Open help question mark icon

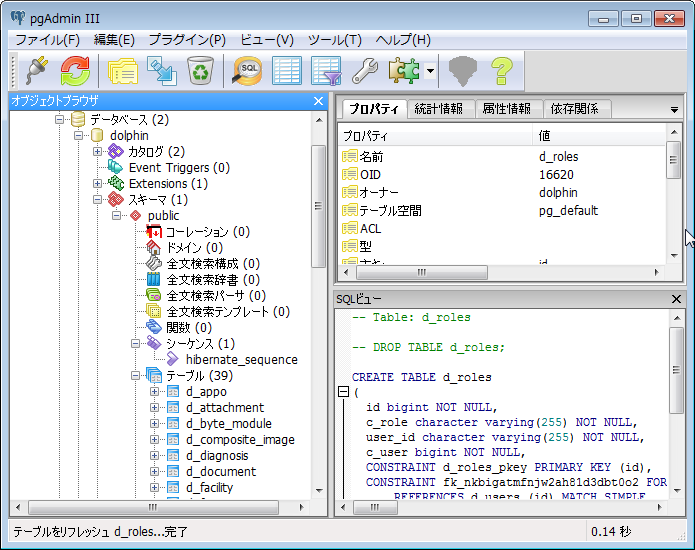(x=502, y=70)
